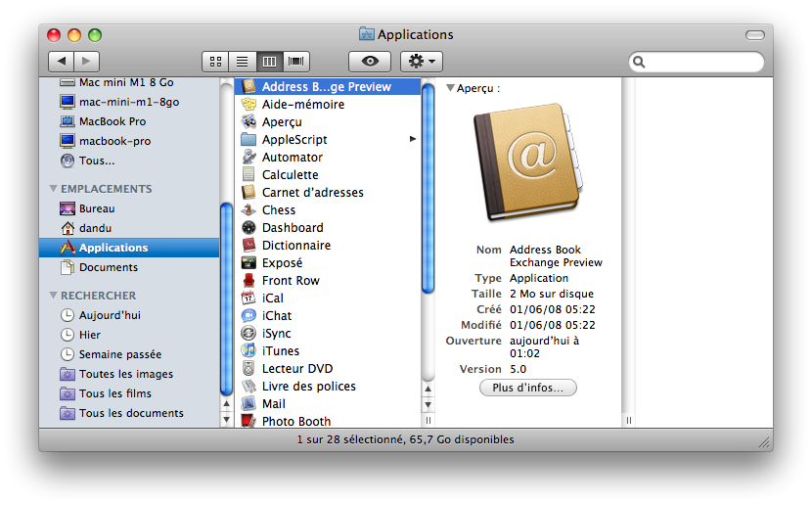This screenshot has width=812, height=505.
Task: Click the window resize grip
Action: click(x=764, y=441)
